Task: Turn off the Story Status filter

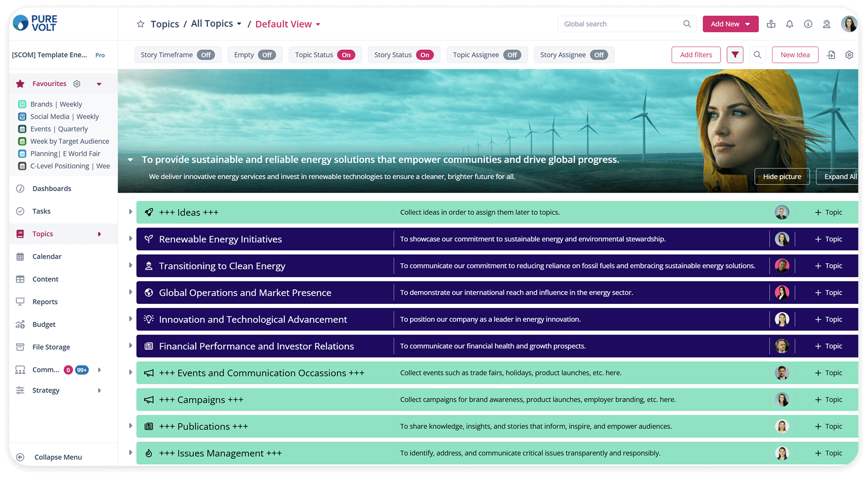Action: (425, 55)
